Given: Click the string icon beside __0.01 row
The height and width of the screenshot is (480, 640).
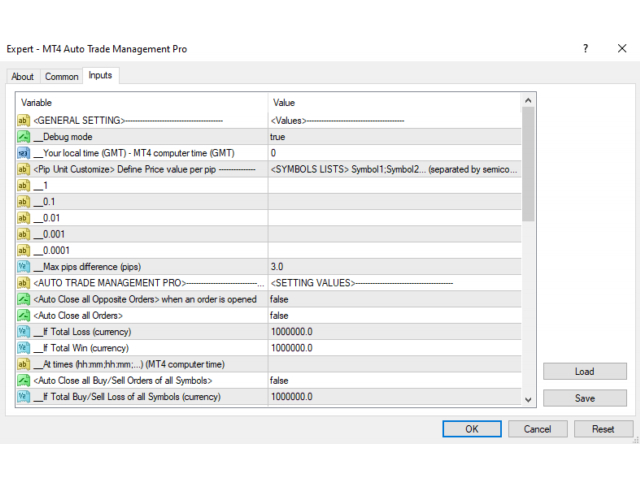Looking at the screenshot, I should pos(23,218).
